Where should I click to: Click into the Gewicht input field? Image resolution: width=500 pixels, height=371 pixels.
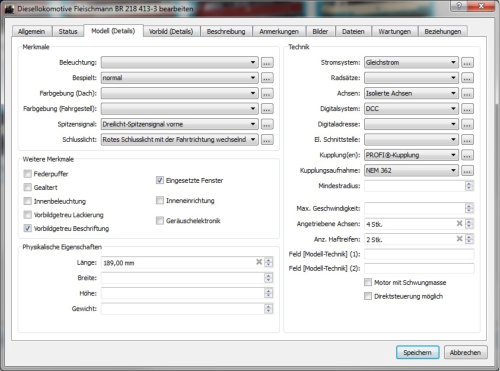183,309
